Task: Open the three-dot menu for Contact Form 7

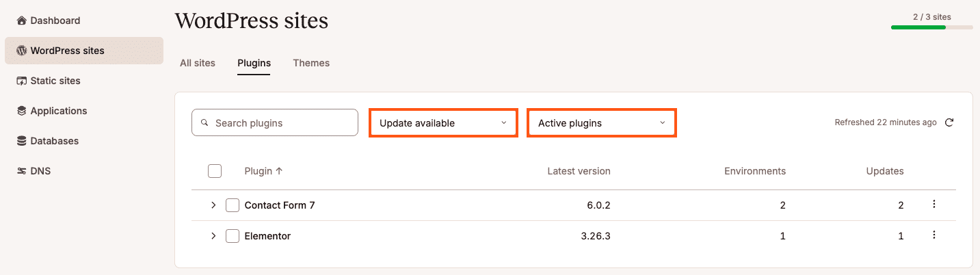Action: (934, 204)
